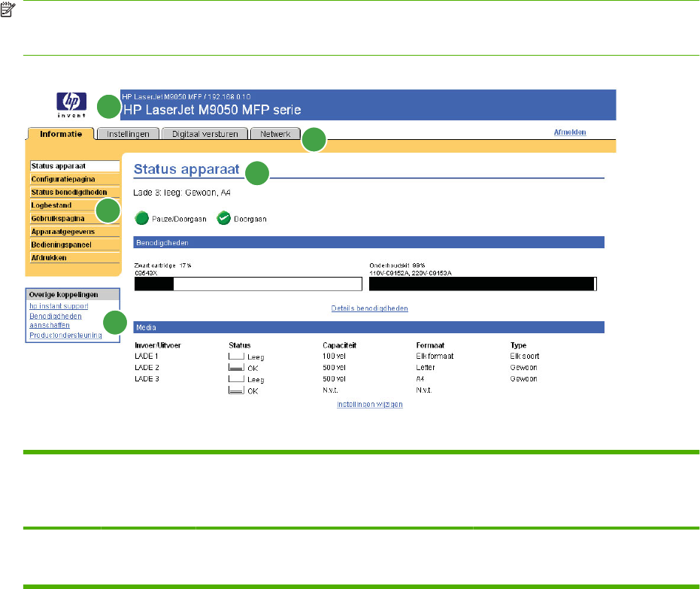
Task: Click the Benodigdheden aanschaffen link
Action: click(56, 320)
